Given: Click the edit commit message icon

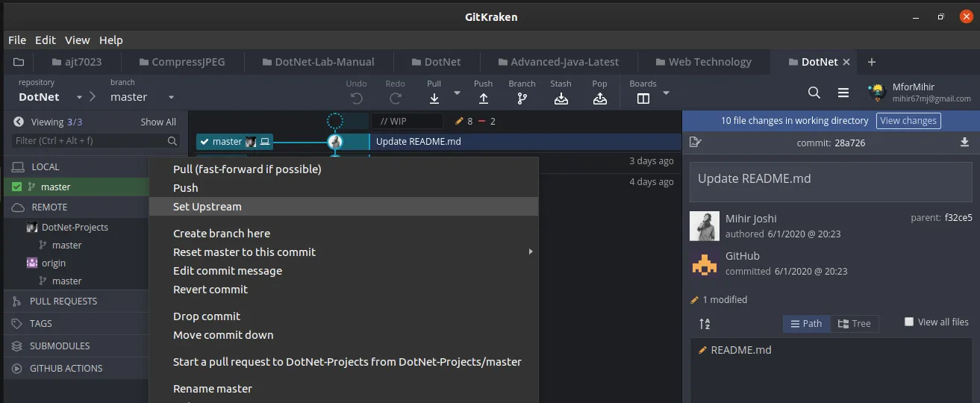Looking at the screenshot, I should point(696,142).
